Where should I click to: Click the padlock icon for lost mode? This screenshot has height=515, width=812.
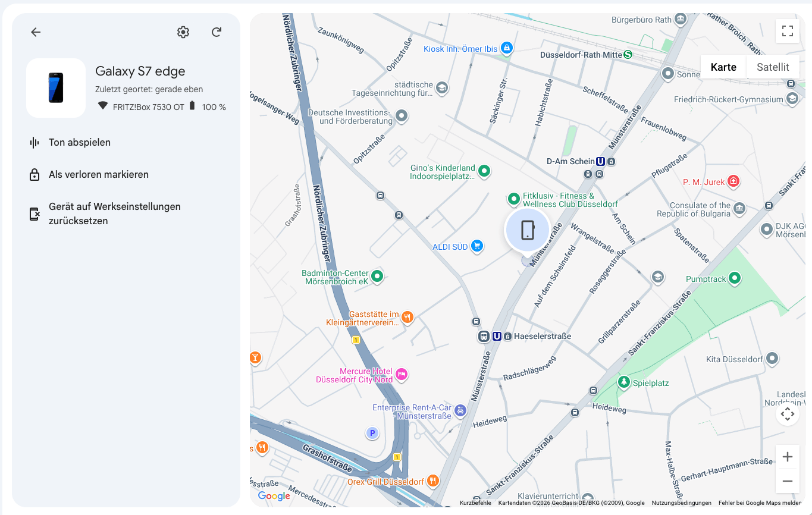pyautogui.click(x=35, y=175)
